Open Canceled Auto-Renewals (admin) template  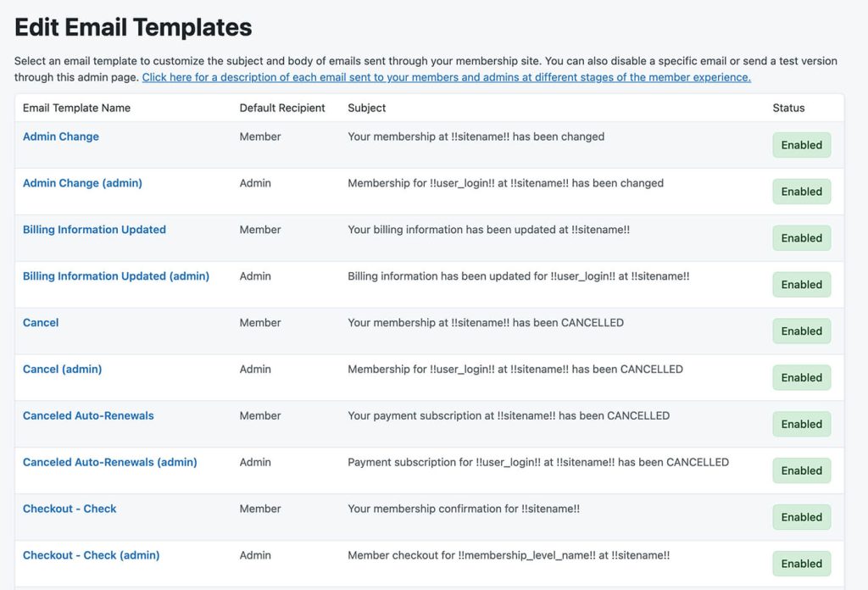tap(109, 462)
